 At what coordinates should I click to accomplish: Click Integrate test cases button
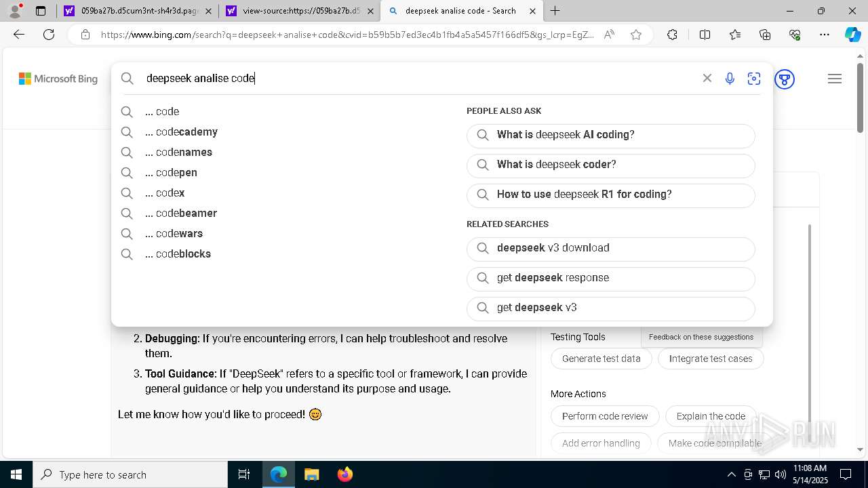click(711, 359)
